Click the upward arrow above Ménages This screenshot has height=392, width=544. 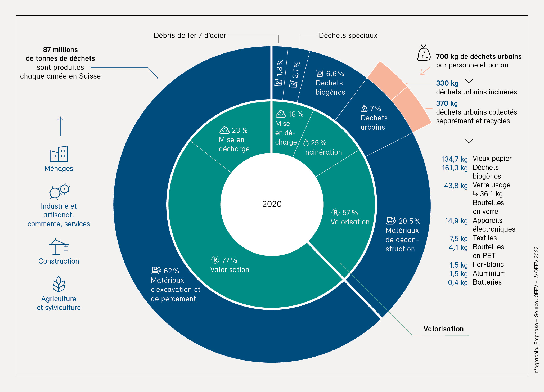pyautogui.click(x=60, y=126)
